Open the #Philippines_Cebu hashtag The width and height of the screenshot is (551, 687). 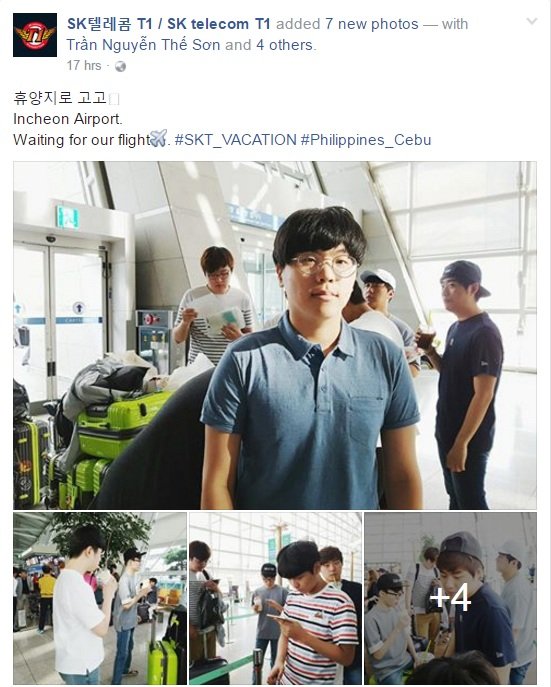click(366, 140)
